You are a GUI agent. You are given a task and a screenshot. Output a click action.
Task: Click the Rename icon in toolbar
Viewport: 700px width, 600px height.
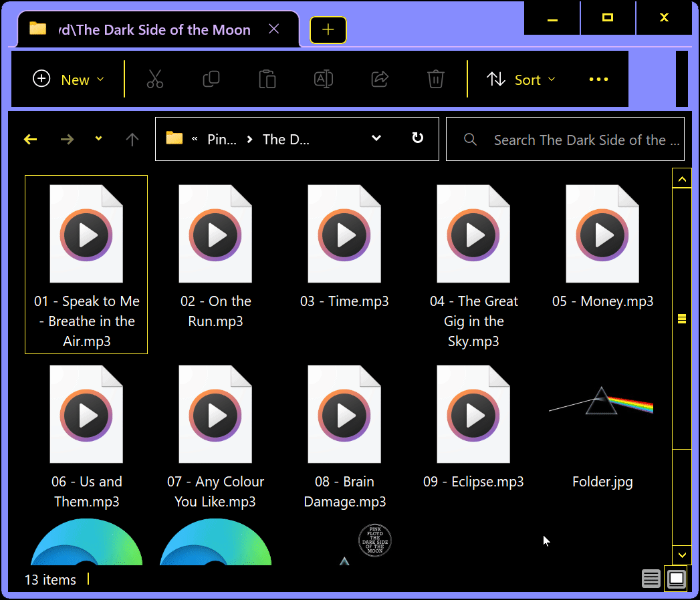tap(324, 79)
